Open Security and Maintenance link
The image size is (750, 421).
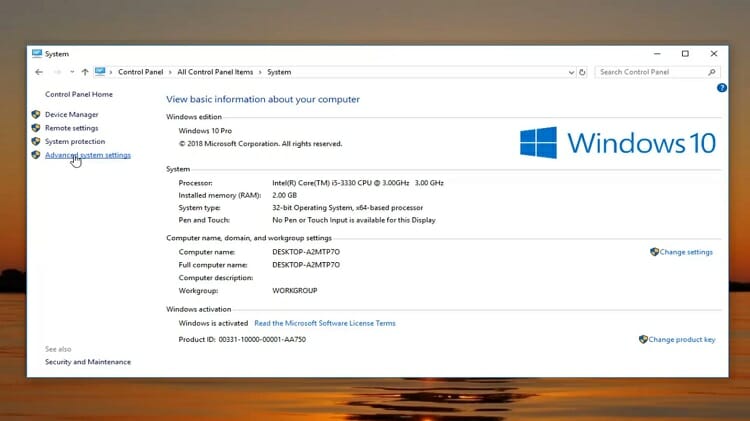click(x=88, y=362)
